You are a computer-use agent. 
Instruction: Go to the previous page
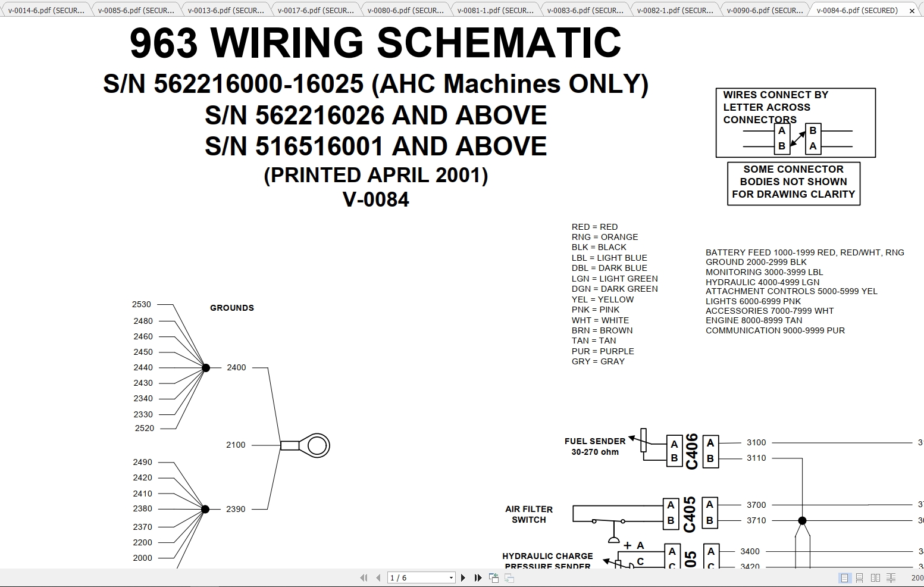(x=379, y=577)
